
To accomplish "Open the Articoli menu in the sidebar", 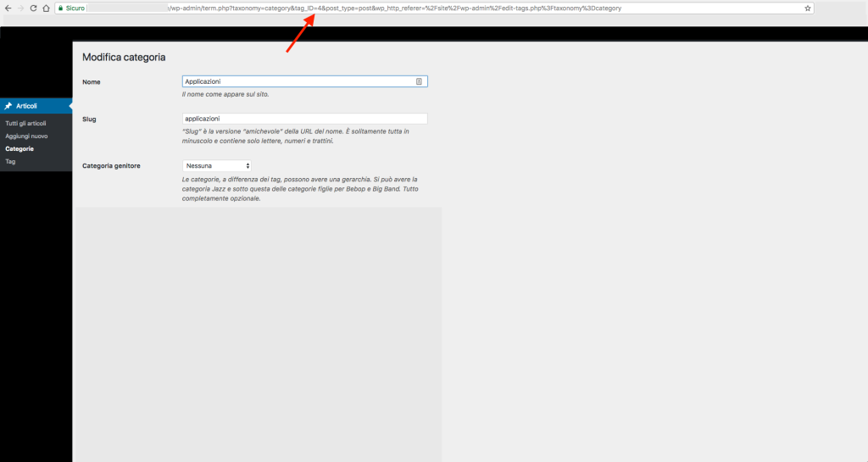I will 36,106.
